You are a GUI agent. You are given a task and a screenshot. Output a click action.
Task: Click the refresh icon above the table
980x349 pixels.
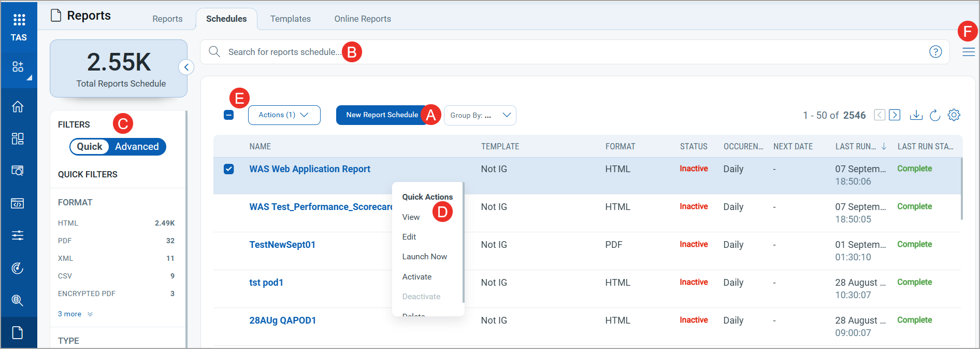(x=935, y=115)
